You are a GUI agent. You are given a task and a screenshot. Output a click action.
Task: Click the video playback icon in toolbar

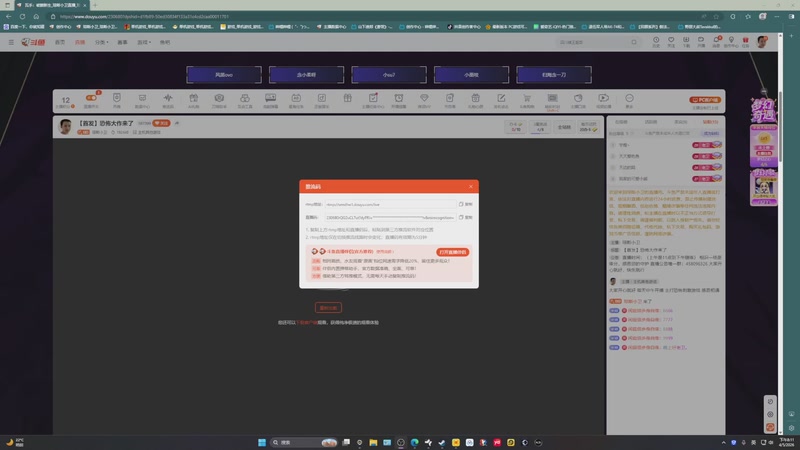pyautogui.click(x=604, y=98)
